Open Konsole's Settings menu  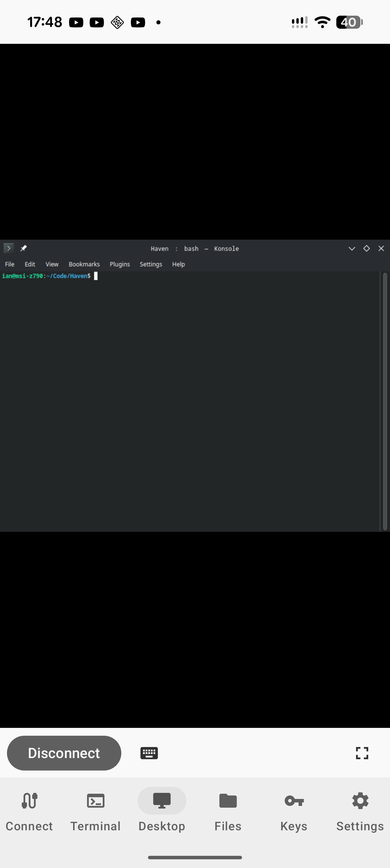(x=151, y=264)
